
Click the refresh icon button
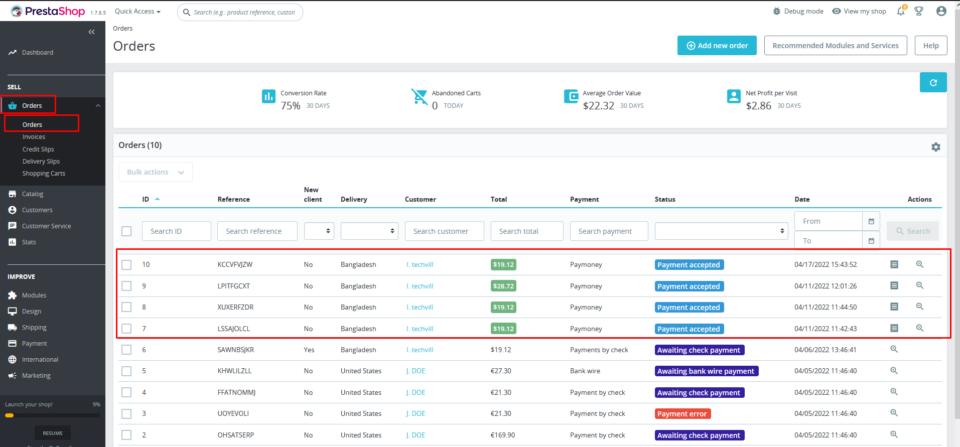(x=932, y=83)
